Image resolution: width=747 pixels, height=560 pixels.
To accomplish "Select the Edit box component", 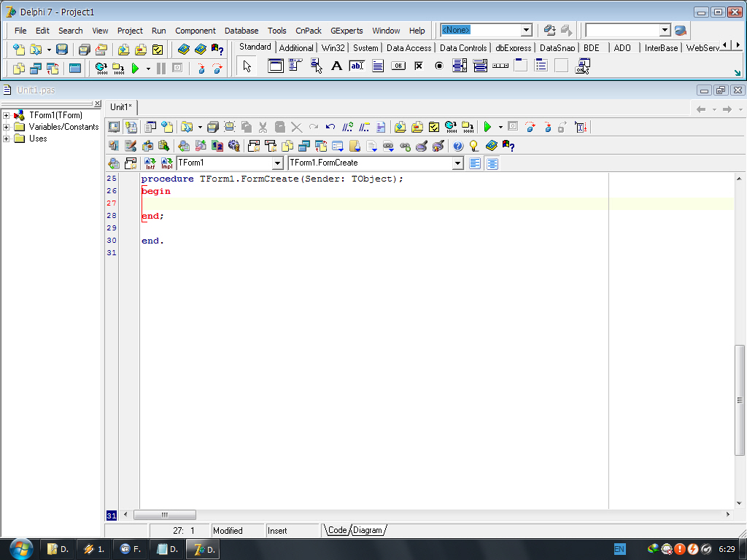I will tap(357, 66).
